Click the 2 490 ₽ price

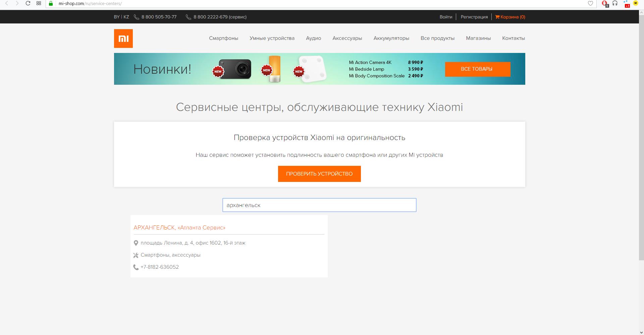coord(416,76)
